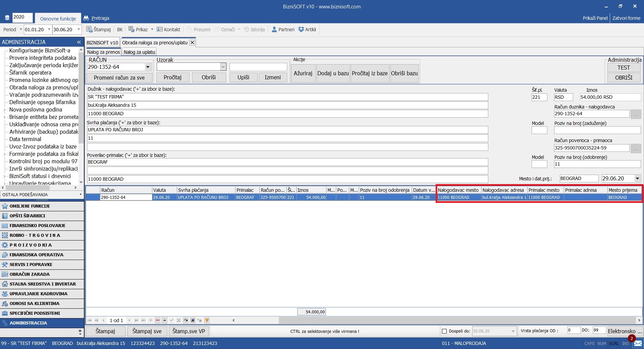Select the grid row with račun 290-1352-64
The image size is (644, 349).
364,198
